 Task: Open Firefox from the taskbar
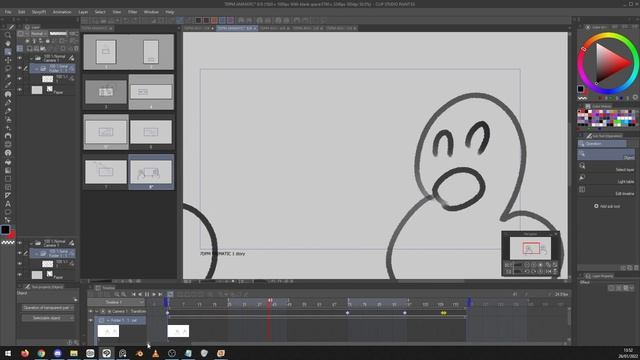click(x=25, y=353)
